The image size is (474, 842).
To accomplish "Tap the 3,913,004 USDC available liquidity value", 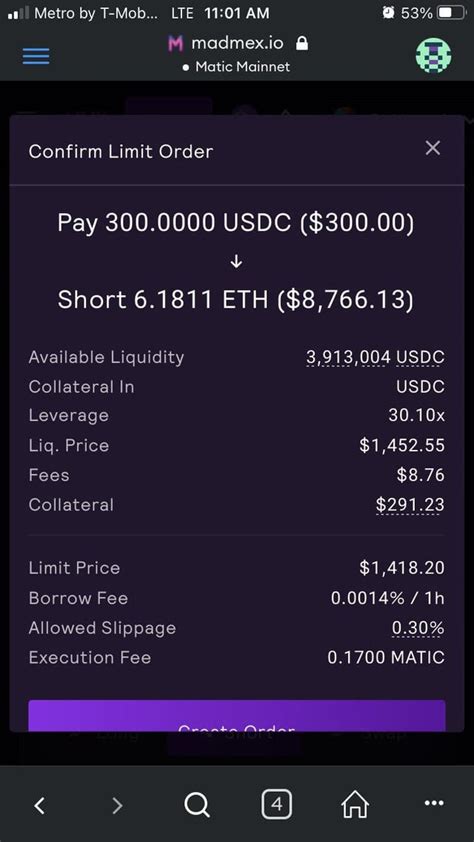I will 375,357.
